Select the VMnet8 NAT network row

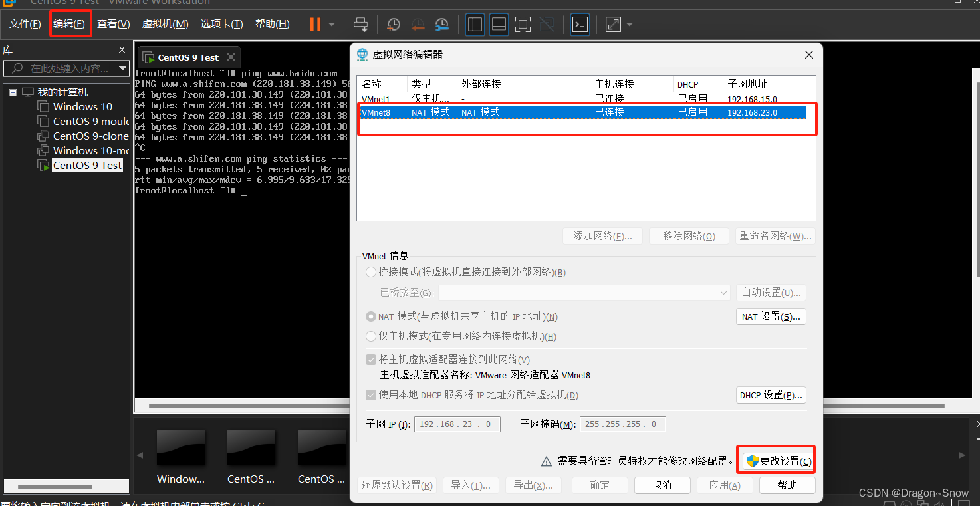coord(582,112)
